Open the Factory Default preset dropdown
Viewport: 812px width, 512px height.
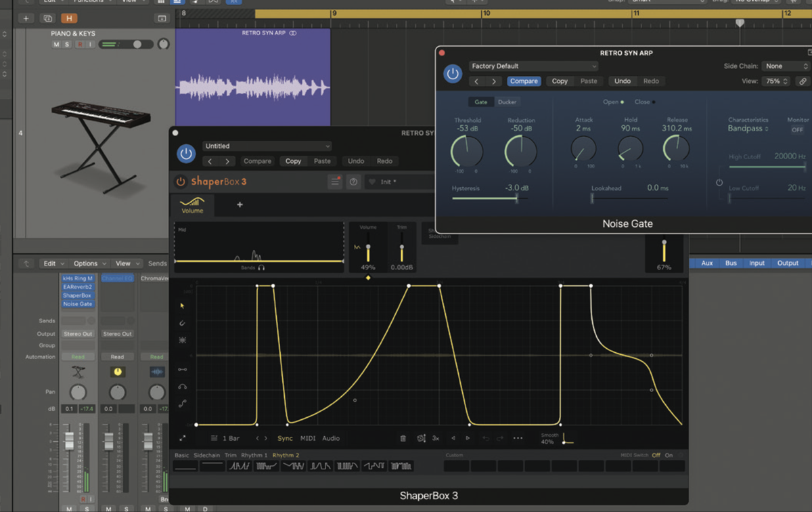[533, 66]
